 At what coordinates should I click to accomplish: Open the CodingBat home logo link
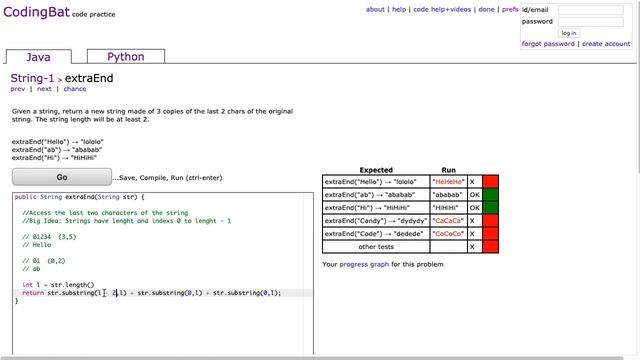[36, 12]
